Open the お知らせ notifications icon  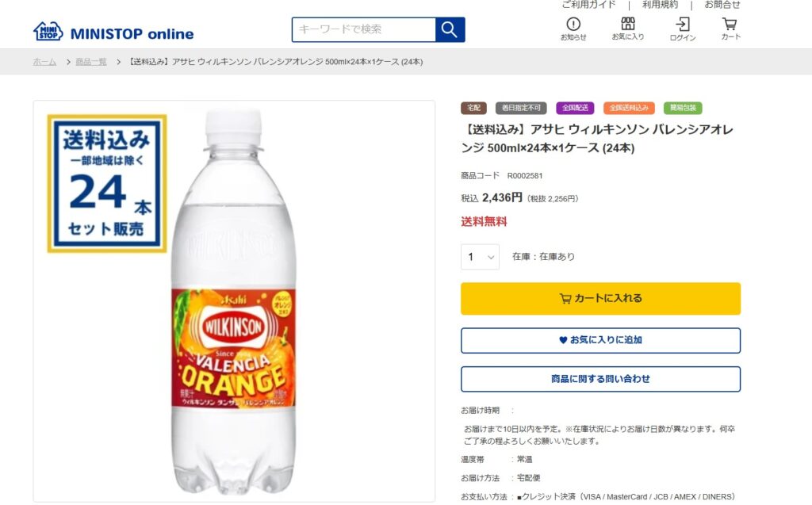pos(574,26)
